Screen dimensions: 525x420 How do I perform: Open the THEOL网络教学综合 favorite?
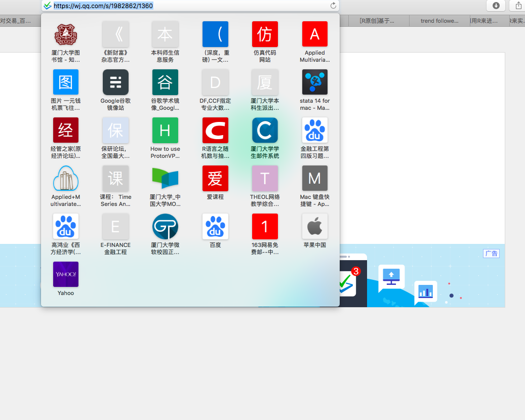point(265,186)
